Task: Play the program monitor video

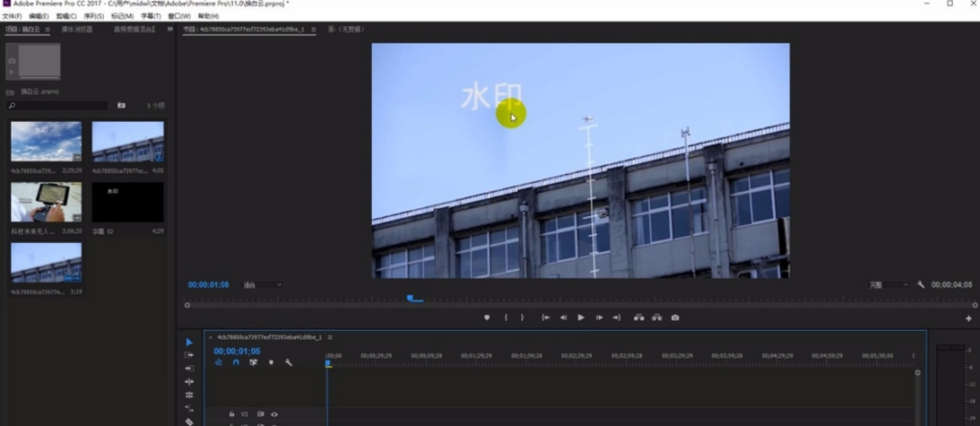Action: (x=581, y=317)
